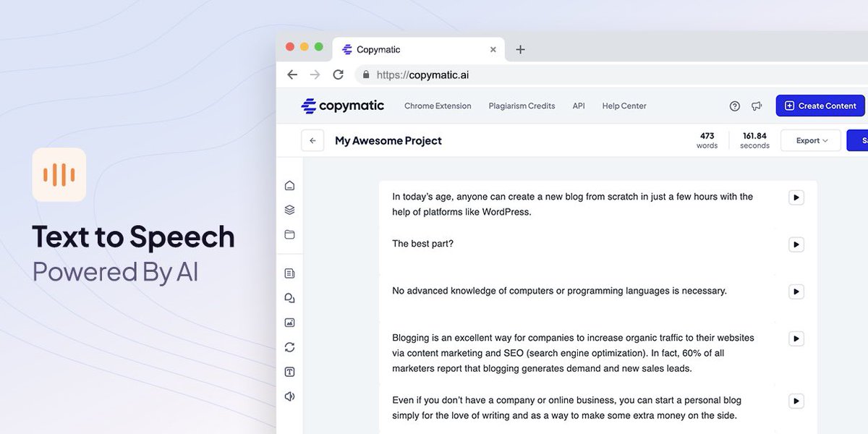868x434 pixels.
Task: Click the 161.84 seconds counter
Action: coord(754,140)
